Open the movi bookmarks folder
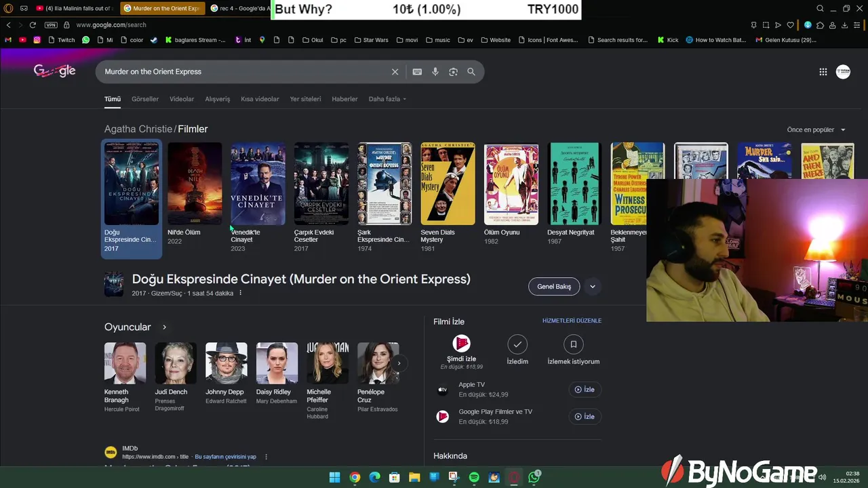Screen dimensions: 868x488 click(x=407, y=40)
